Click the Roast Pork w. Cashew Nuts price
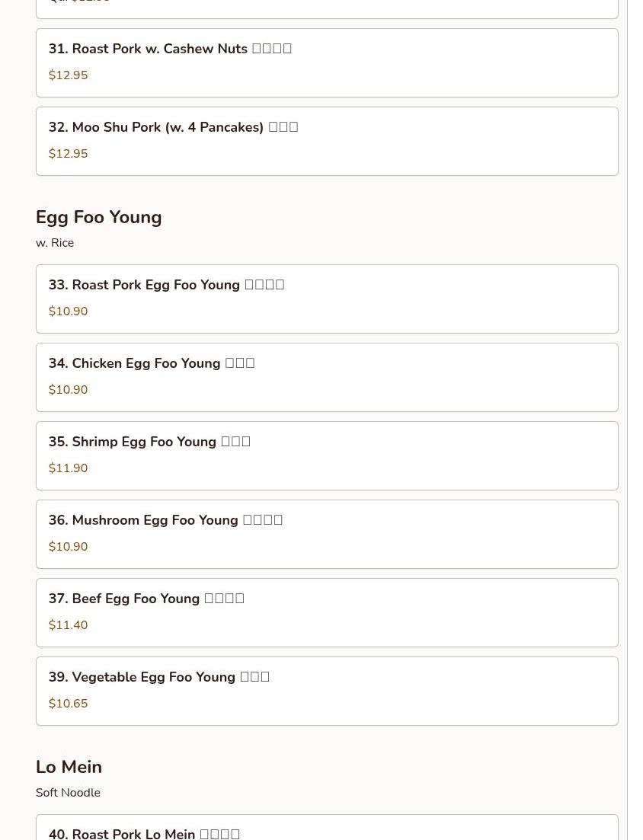 [69, 75]
